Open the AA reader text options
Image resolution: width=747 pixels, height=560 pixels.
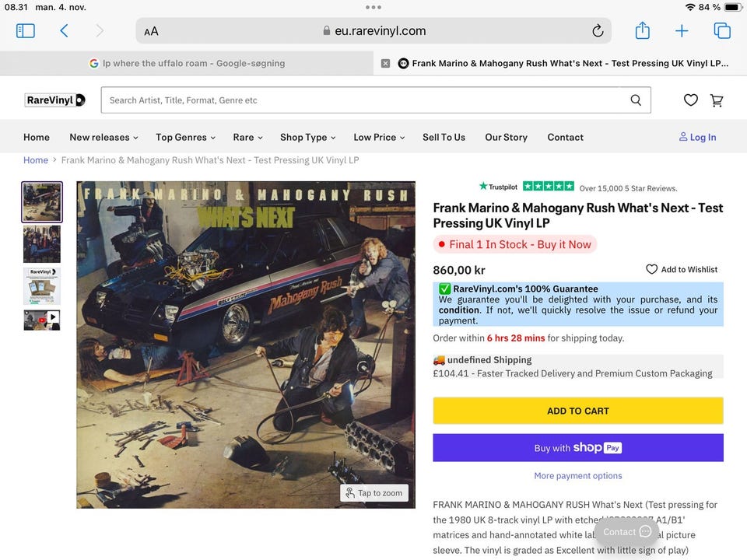[151, 31]
